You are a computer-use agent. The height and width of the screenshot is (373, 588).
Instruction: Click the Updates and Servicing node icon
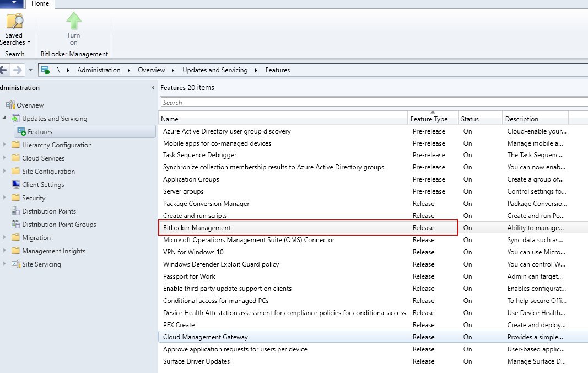pos(15,118)
